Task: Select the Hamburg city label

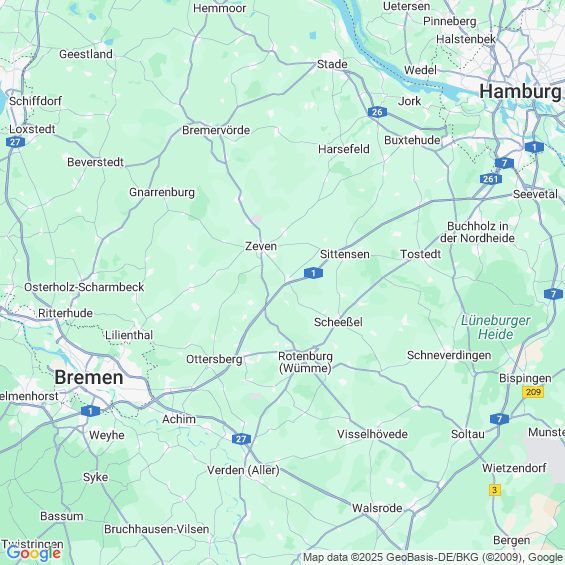Action: (x=520, y=91)
